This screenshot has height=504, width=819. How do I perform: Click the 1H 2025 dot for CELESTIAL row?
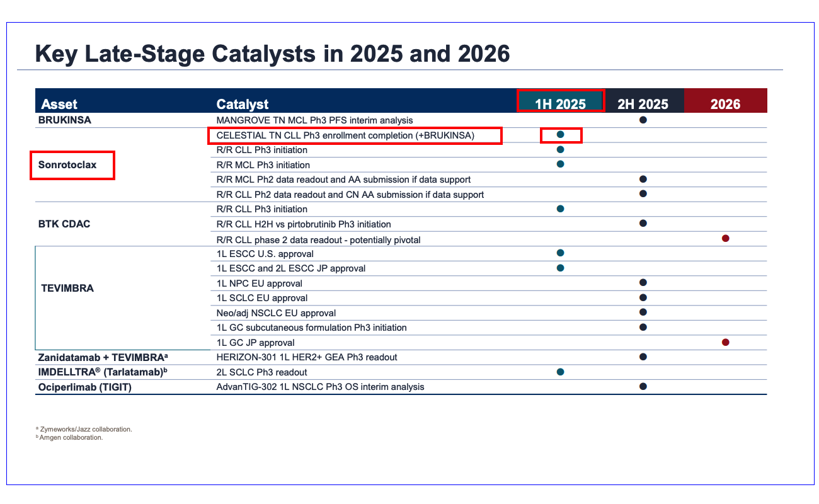(560, 135)
